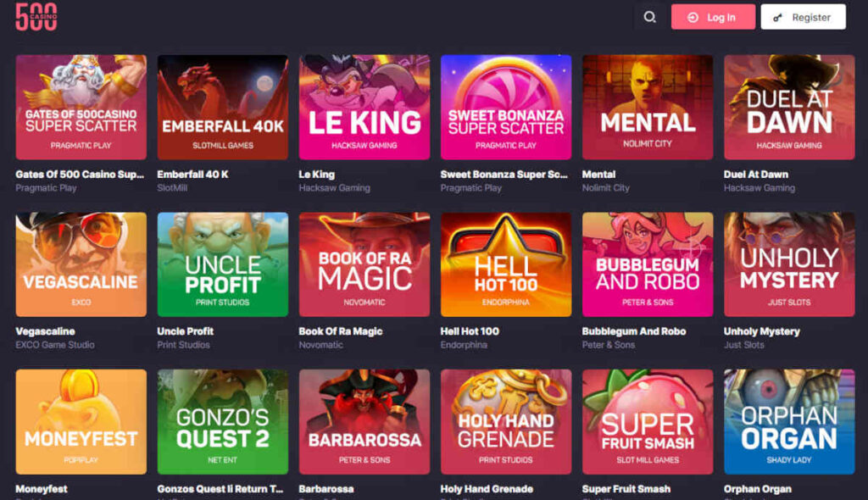Choose the Mental game thumbnail
The width and height of the screenshot is (868, 500).
click(648, 108)
